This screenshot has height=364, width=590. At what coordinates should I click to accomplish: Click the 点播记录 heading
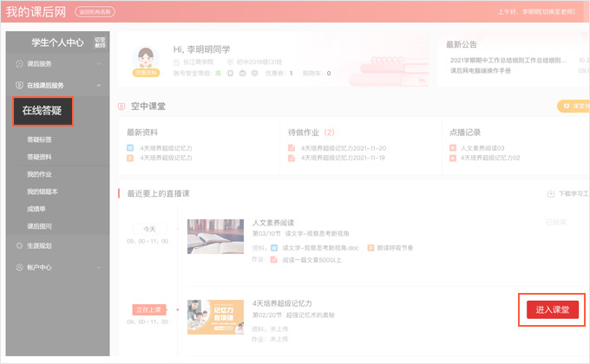465,133
